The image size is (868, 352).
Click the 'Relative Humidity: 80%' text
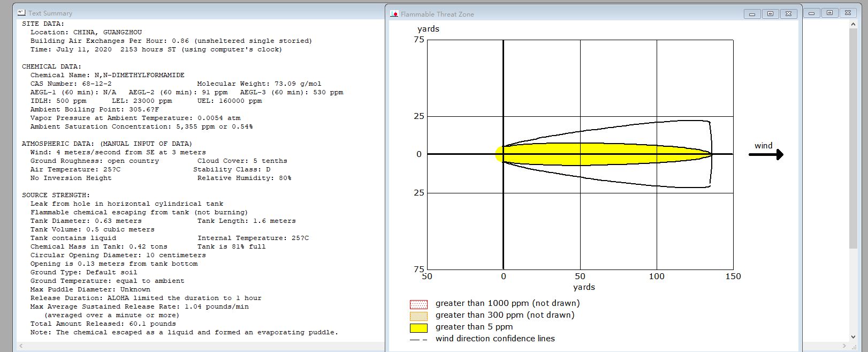[245, 178]
